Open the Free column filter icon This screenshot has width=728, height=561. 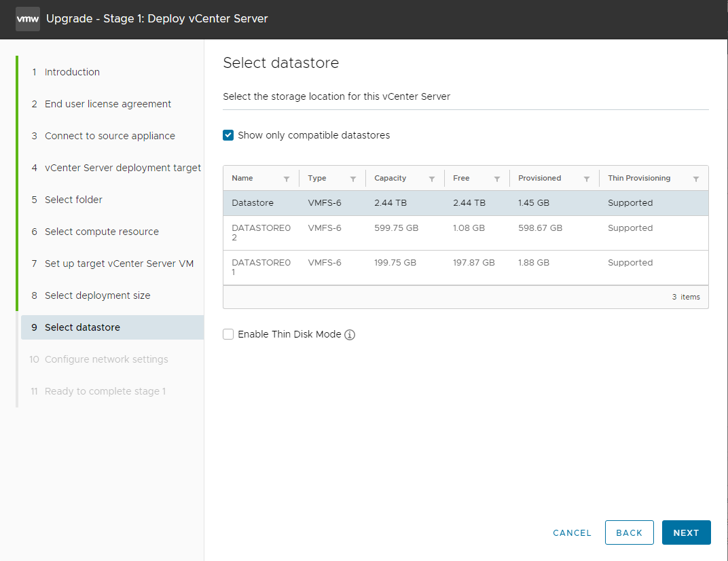(497, 179)
